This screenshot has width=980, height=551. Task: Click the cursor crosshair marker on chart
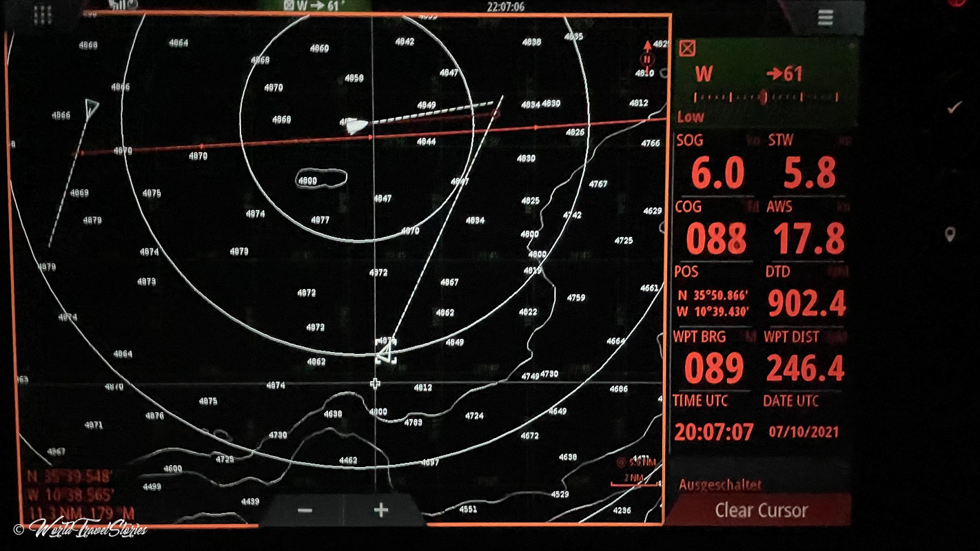click(x=375, y=383)
